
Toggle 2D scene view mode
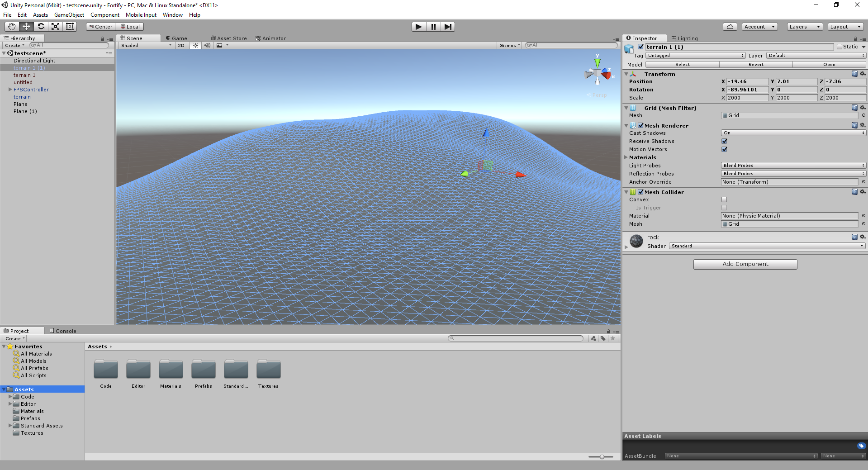click(x=181, y=45)
